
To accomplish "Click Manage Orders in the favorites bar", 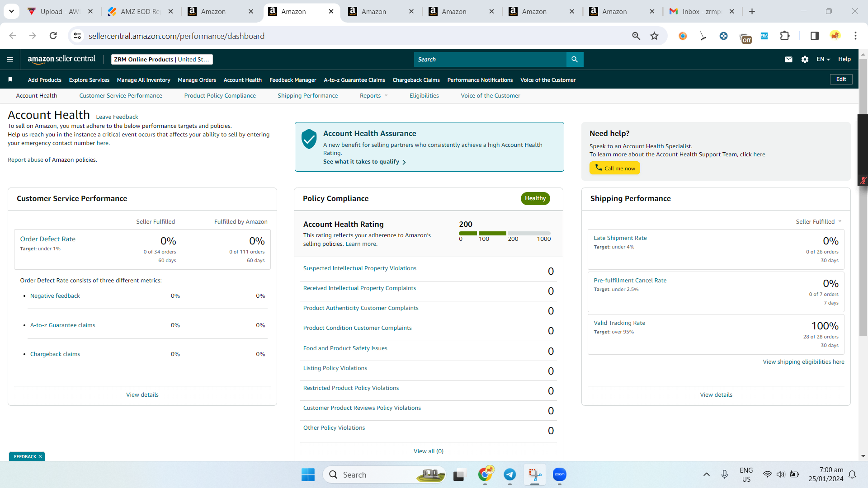I will 197,80.
